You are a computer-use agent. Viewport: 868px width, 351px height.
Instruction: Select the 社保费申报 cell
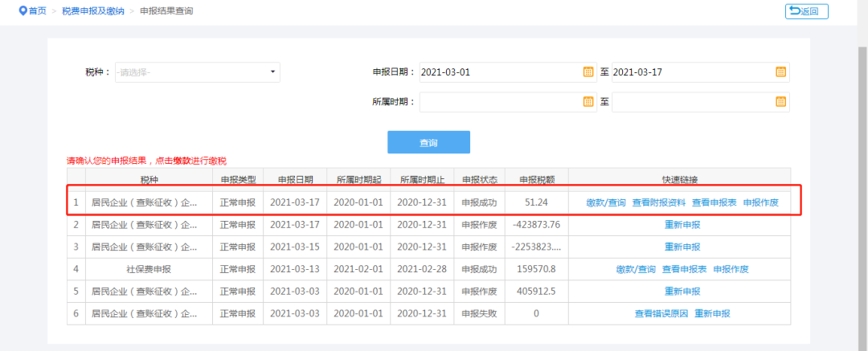click(149, 270)
